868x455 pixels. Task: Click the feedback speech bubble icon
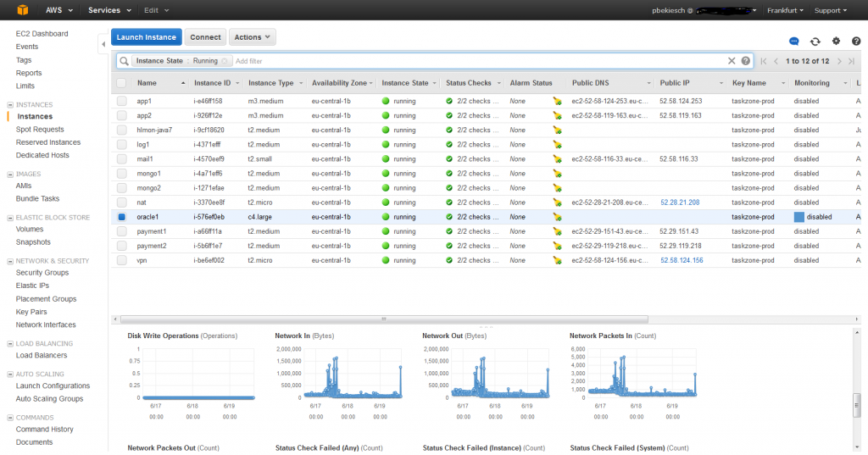pos(794,41)
